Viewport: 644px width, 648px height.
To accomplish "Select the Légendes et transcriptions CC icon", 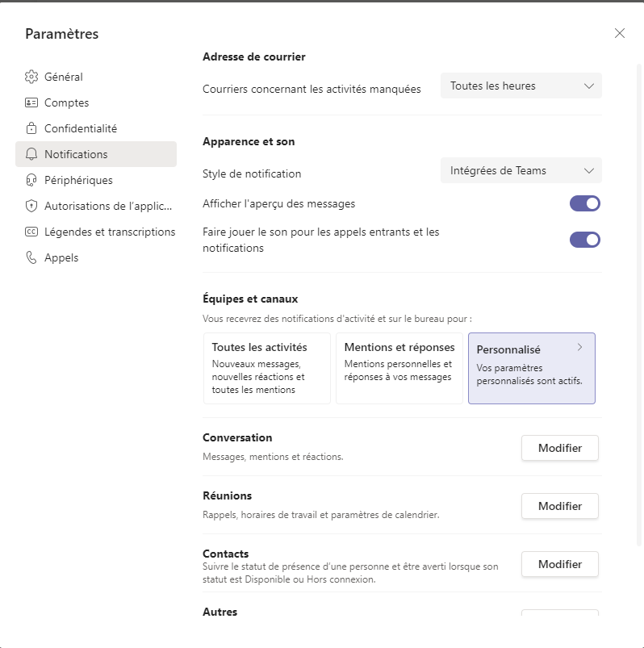I will click(31, 232).
